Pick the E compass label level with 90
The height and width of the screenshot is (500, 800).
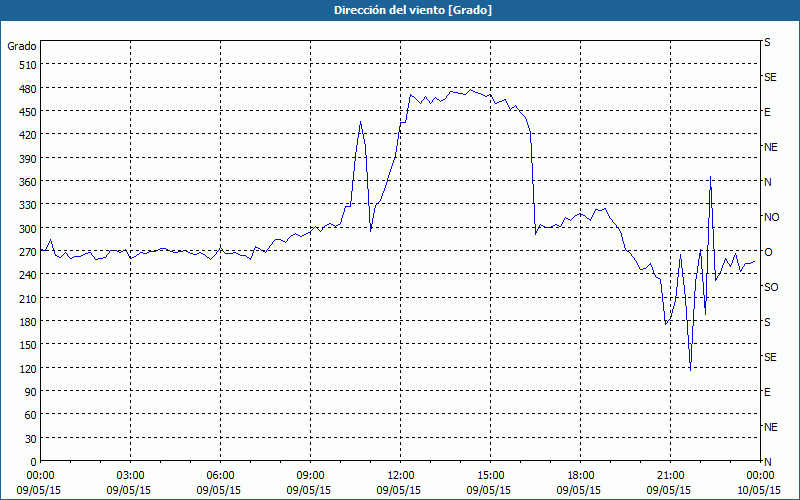[767, 392]
